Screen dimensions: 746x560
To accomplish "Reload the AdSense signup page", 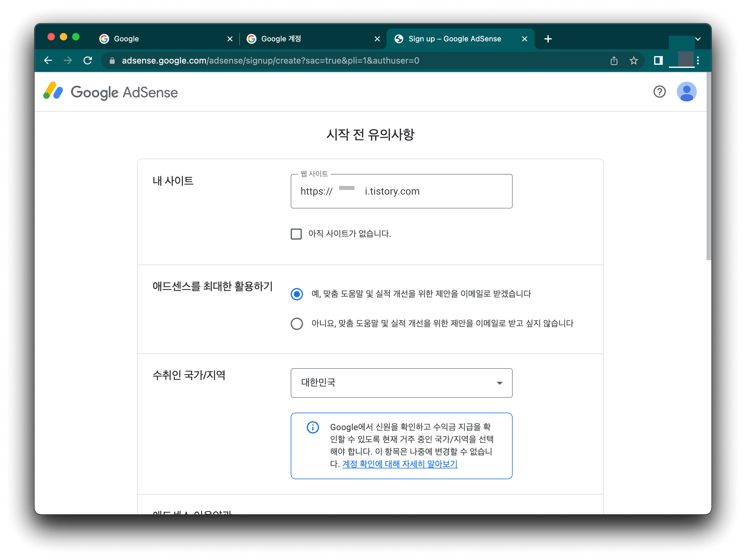I will [x=88, y=61].
